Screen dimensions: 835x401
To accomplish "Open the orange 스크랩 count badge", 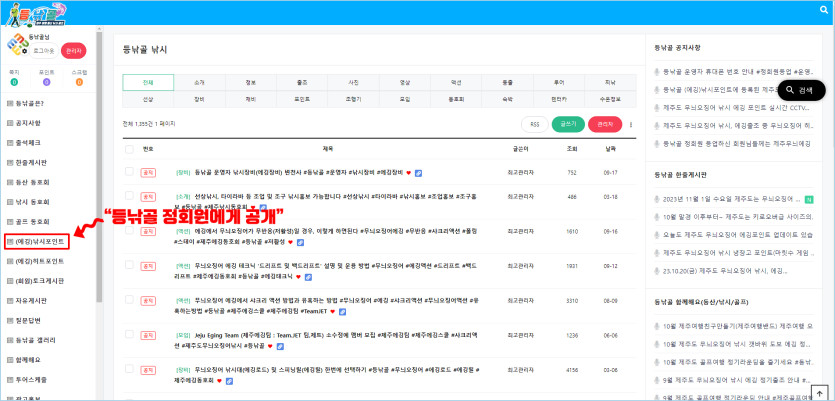I will click(79, 82).
